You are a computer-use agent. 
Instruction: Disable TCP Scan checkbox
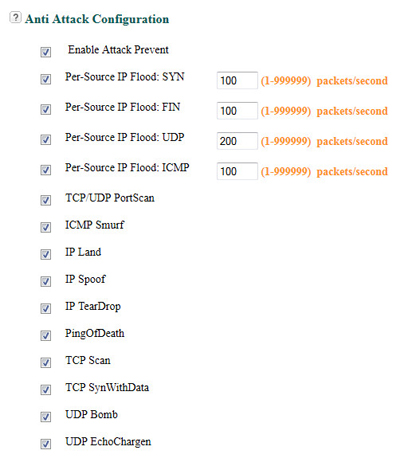pos(46,362)
